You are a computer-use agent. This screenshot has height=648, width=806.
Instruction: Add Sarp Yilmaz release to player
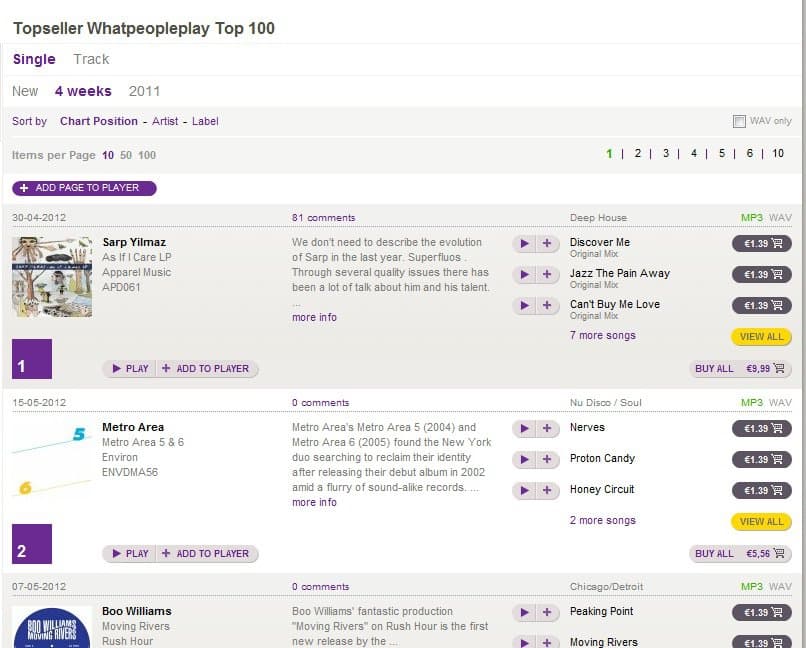coord(207,368)
